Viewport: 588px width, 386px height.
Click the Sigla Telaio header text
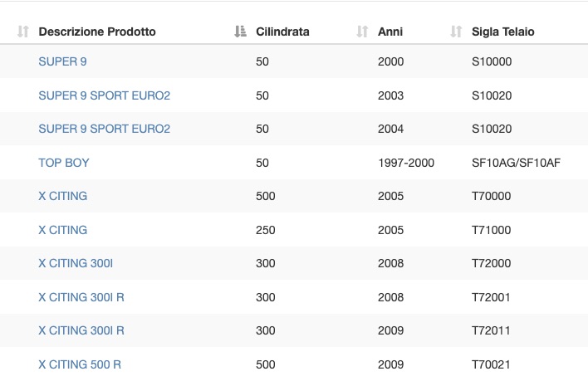[x=503, y=32]
